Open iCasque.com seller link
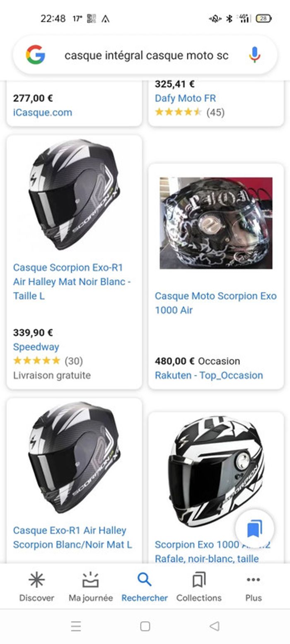Screen dimensions: 290x644 pyautogui.click(x=43, y=113)
